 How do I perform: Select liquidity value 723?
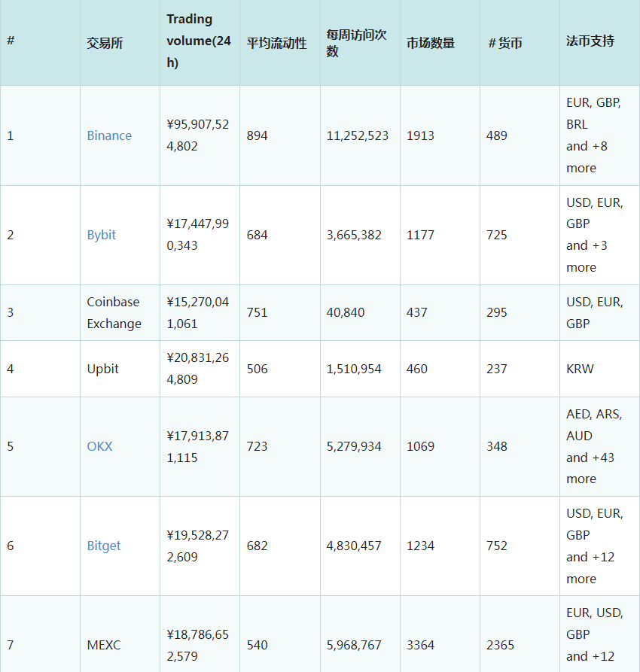(x=257, y=446)
